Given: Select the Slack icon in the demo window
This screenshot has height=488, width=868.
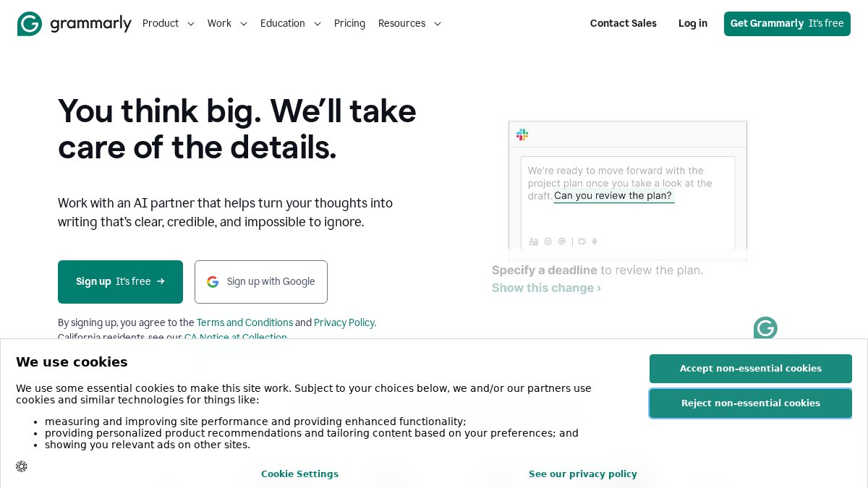Looking at the screenshot, I should pos(522,134).
